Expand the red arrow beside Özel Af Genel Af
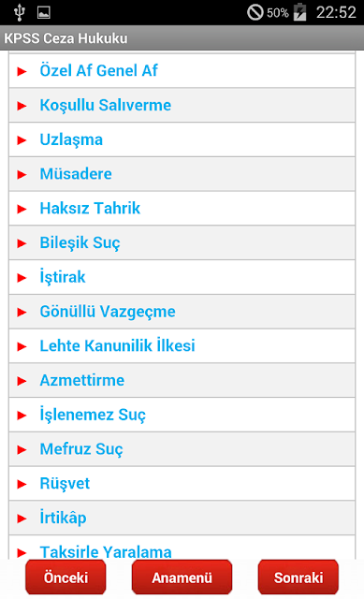 pos(22,71)
